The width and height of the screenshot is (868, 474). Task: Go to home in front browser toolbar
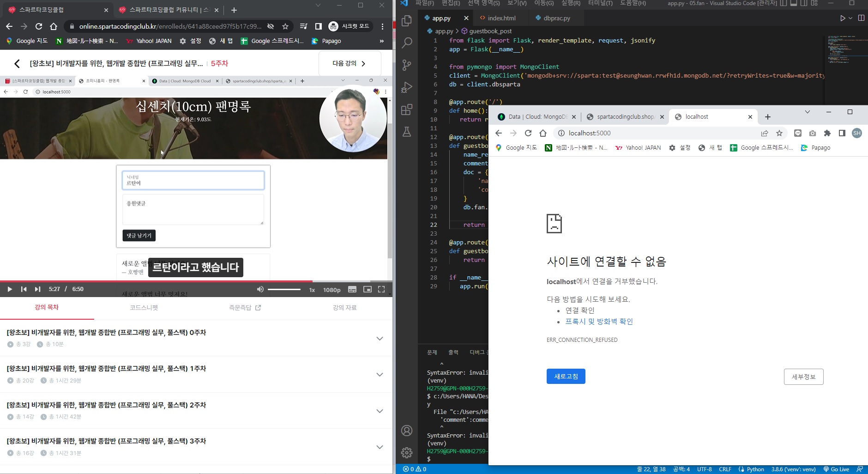(x=543, y=133)
